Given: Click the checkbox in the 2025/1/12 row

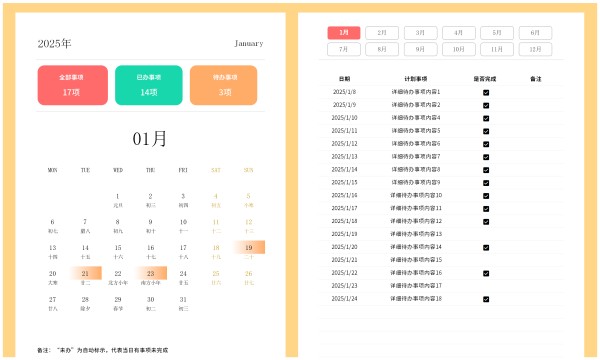Looking at the screenshot, I should (x=486, y=144).
